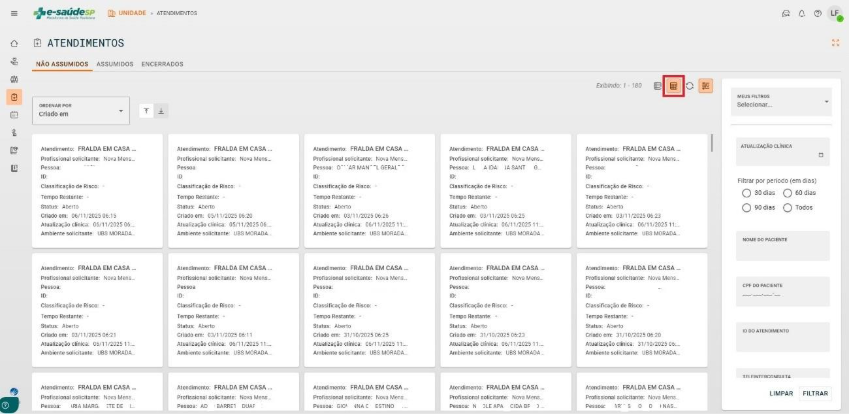Open the card created 03/11/2025 06:26
The height and width of the screenshot is (414, 849).
point(370,191)
